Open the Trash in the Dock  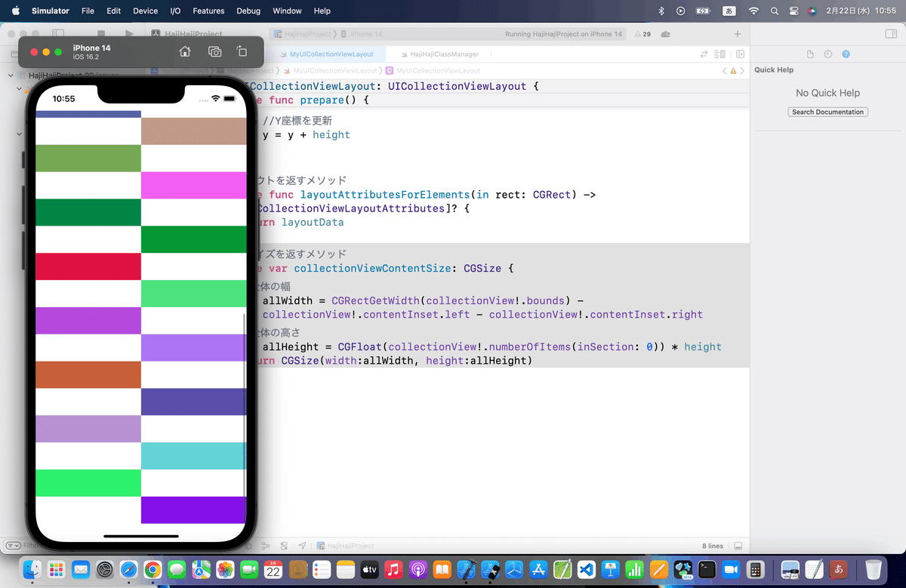pyautogui.click(x=874, y=570)
